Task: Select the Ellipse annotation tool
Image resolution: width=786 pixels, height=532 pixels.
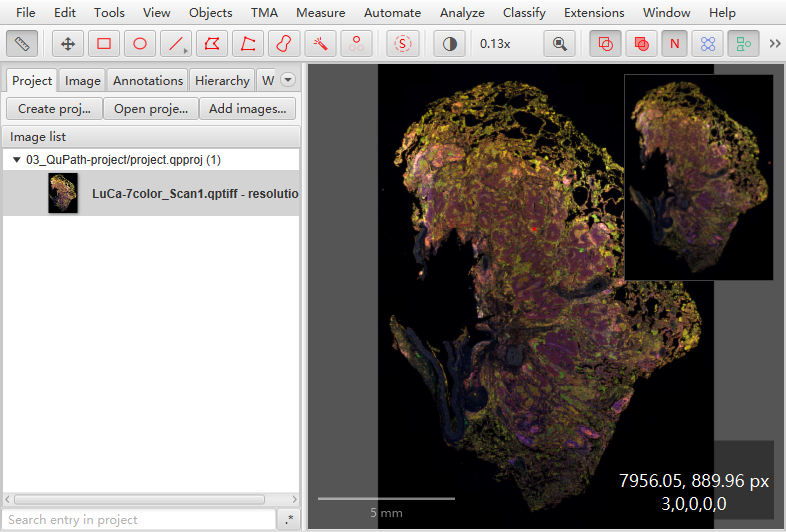Action: [x=140, y=44]
